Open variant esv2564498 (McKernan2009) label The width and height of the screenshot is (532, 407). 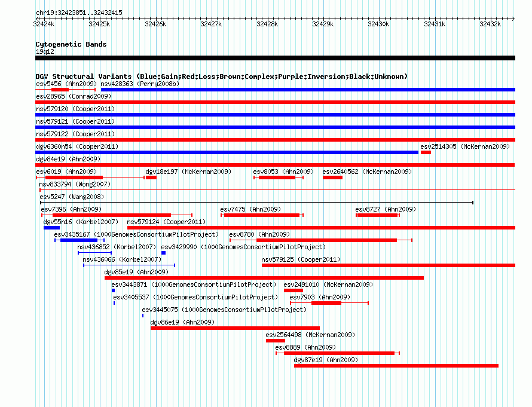[310, 335]
